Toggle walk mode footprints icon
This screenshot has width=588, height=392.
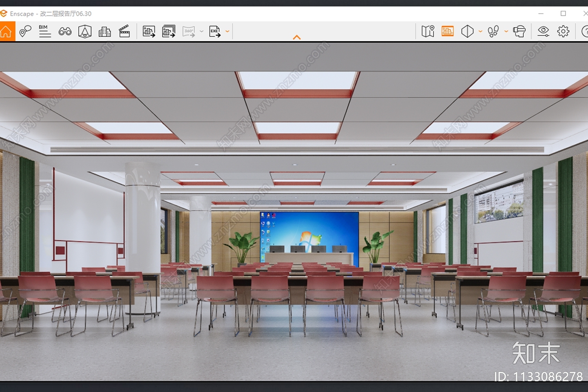[x=493, y=31]
